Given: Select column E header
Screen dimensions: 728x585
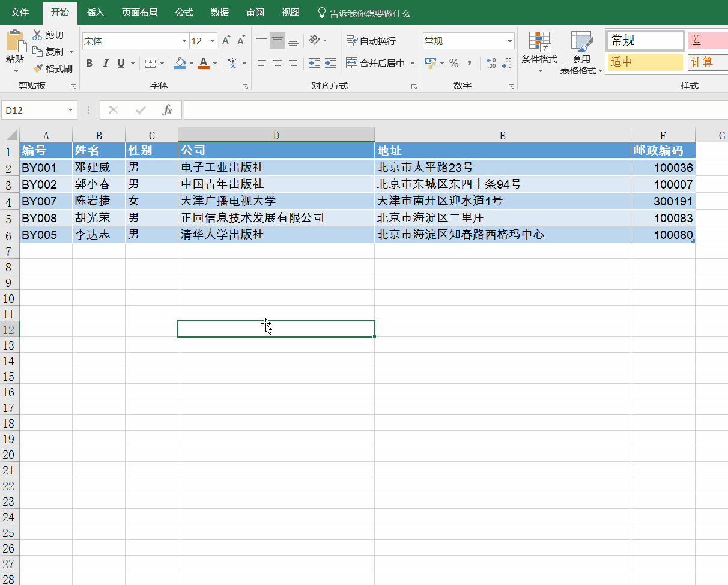Looking at the screenshot, I should [503, 135].
